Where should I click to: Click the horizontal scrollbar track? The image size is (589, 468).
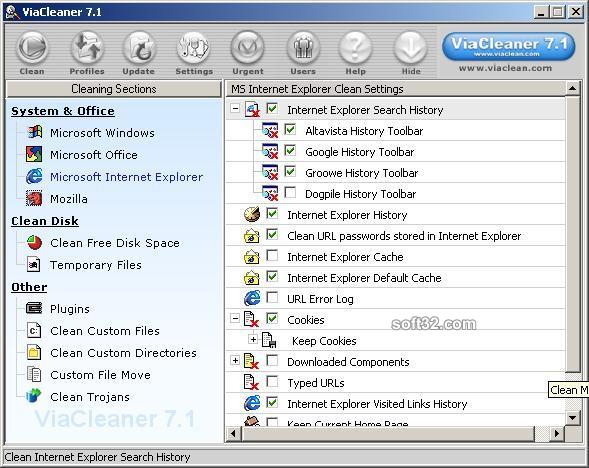click(387, 434)
